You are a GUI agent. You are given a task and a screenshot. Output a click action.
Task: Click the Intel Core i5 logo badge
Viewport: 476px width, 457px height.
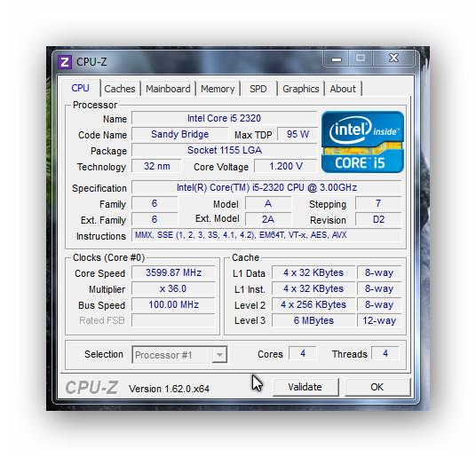(x=362, y=142)
